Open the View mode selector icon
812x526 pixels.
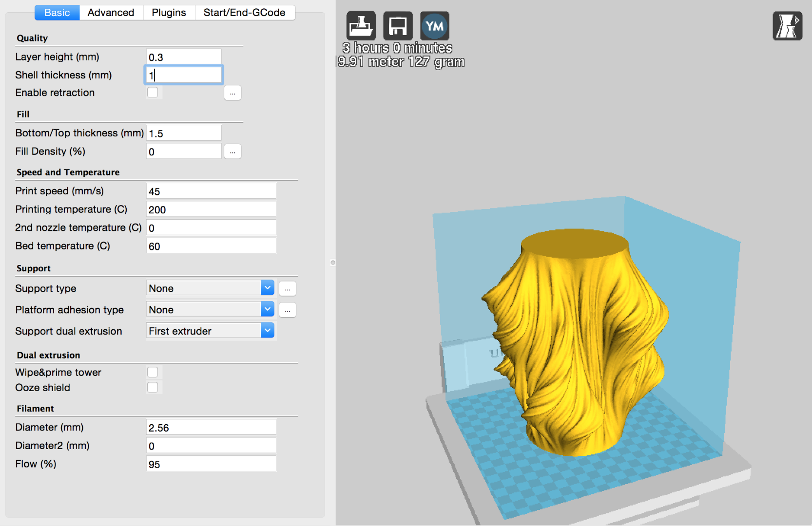click(x=787, y=26)
